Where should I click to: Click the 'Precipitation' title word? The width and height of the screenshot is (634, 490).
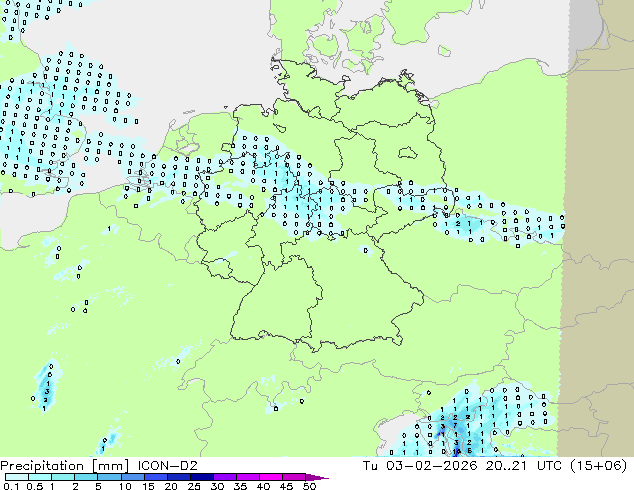(44, 466)
